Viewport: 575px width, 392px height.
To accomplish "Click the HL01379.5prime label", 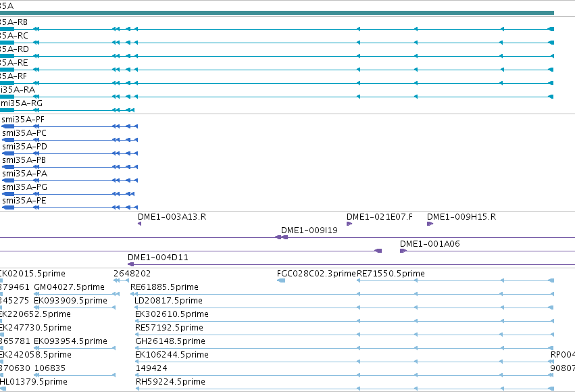I will [x=34, y=382].
